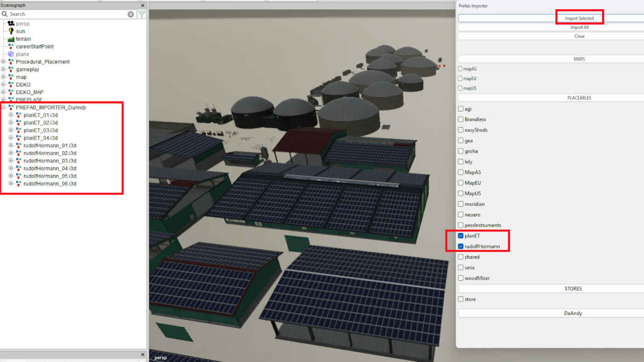Click the Import All button
This screenshot has width=644, height=362.
click(579, 28)
